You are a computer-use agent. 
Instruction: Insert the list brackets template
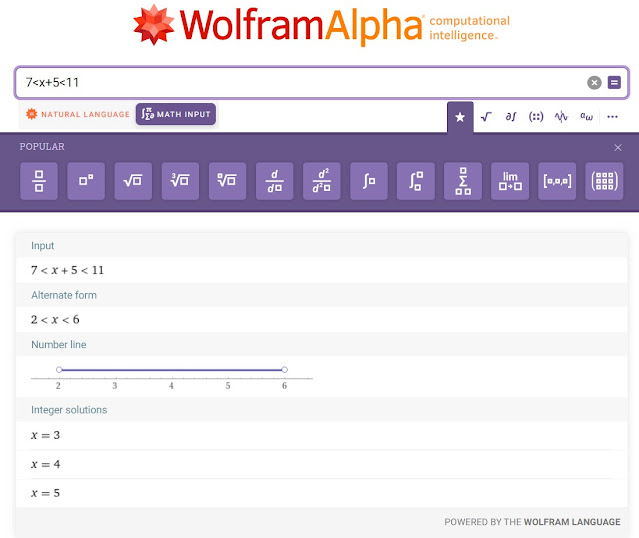pos(557,181)
